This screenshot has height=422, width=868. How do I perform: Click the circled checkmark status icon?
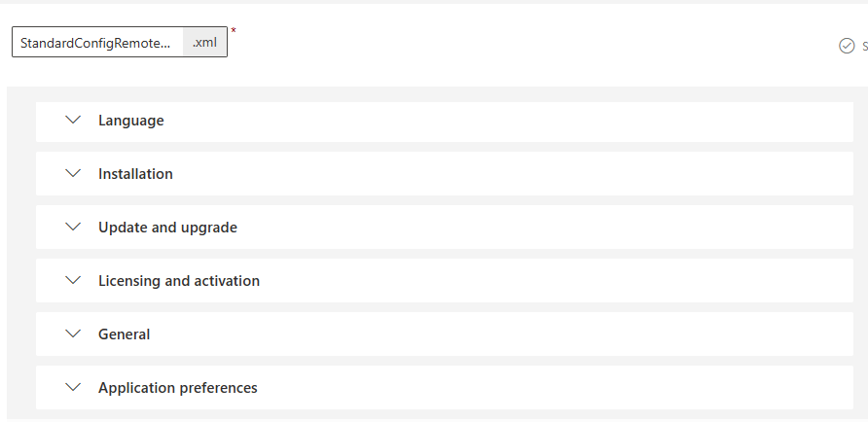(x=847, y=46)
